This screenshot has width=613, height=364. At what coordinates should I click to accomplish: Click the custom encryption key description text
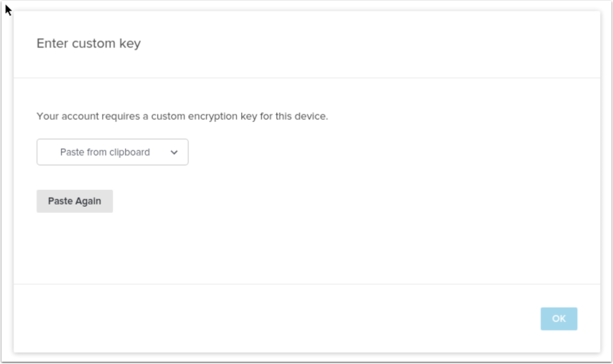[182, 117]
